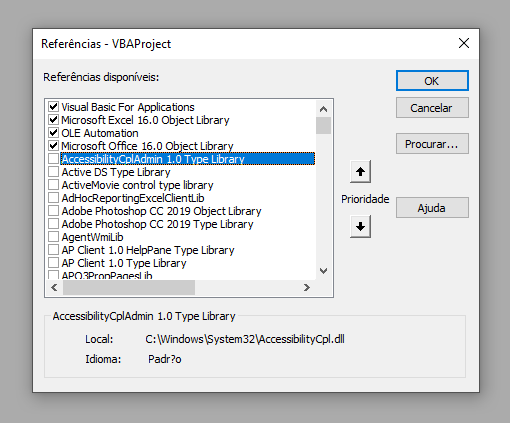This screenshot has width=510, height=423.
Task: Close the Referências dialog
Action: click(x=464, y=43)
